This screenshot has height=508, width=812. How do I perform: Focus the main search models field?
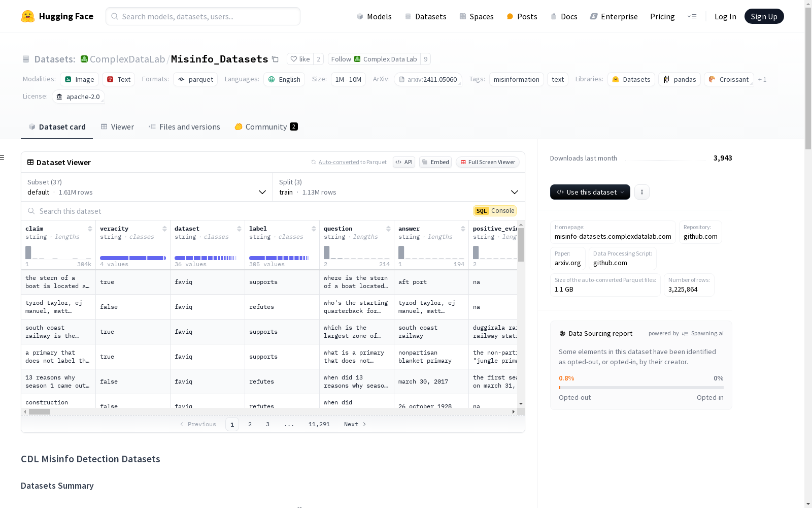point(203,16)
